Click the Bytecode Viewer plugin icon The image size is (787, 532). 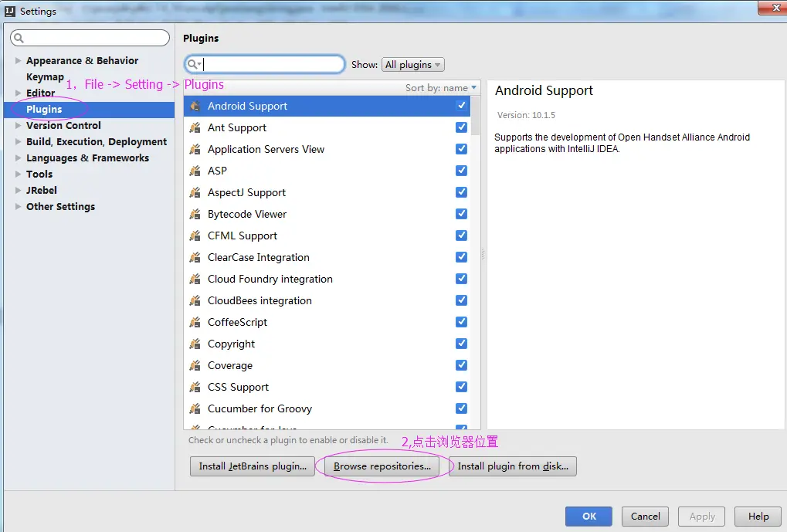(x=195, y=214)
